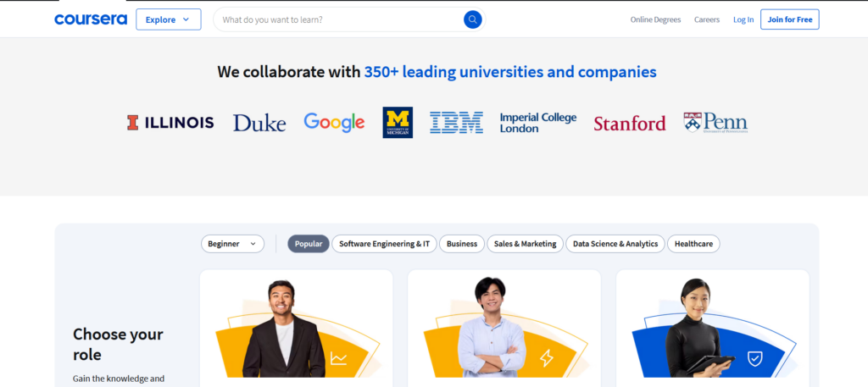Open the University of Michigan logo
Viewport: 868px width, 387px height.
point(398,122)
